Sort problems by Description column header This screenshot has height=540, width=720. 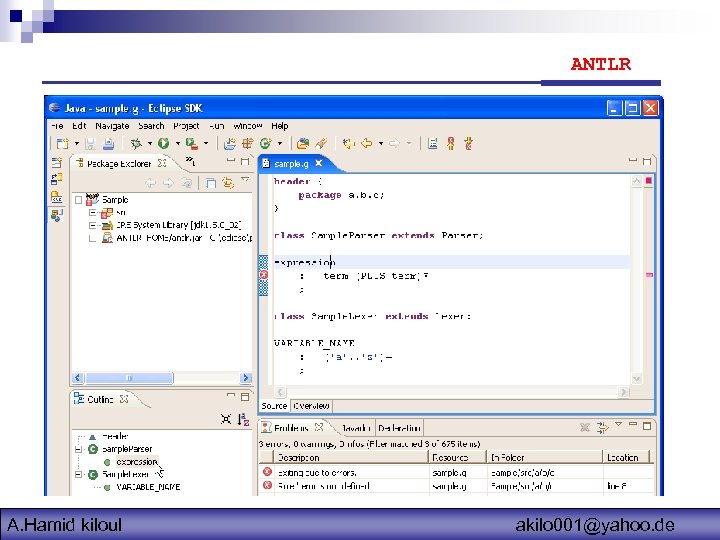(x=351, y=457)
